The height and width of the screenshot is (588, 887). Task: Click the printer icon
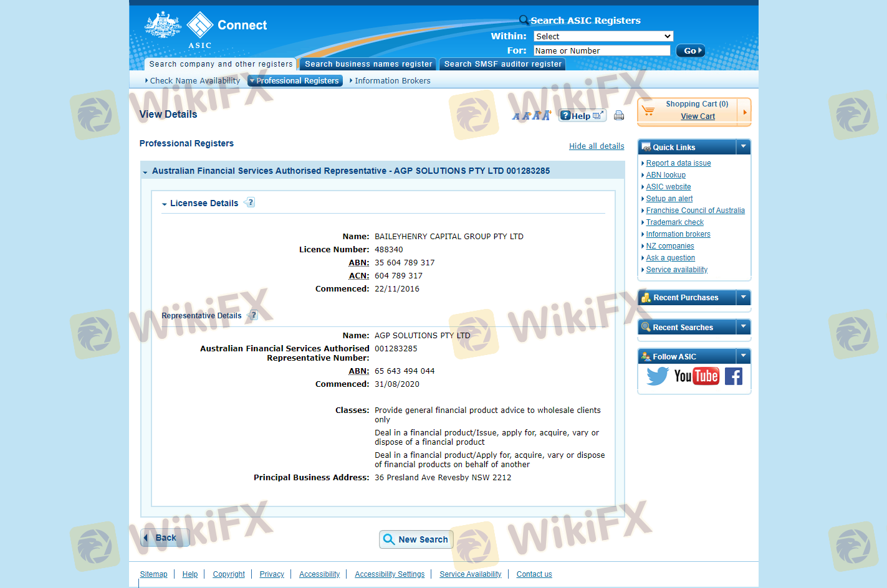point(619,115)
